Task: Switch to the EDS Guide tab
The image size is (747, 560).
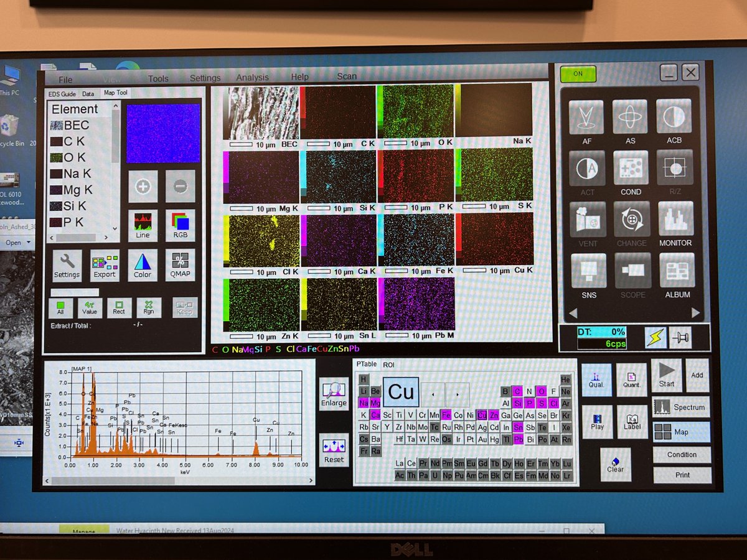Action: [62, 94]
